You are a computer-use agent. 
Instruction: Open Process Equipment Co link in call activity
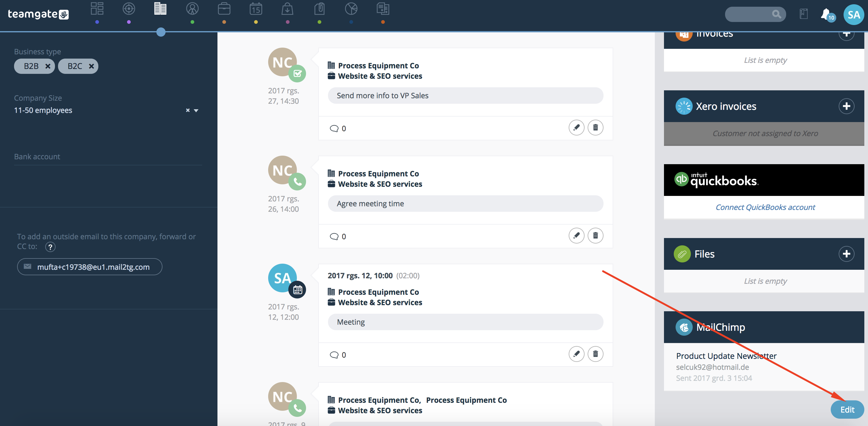[378, 174]
